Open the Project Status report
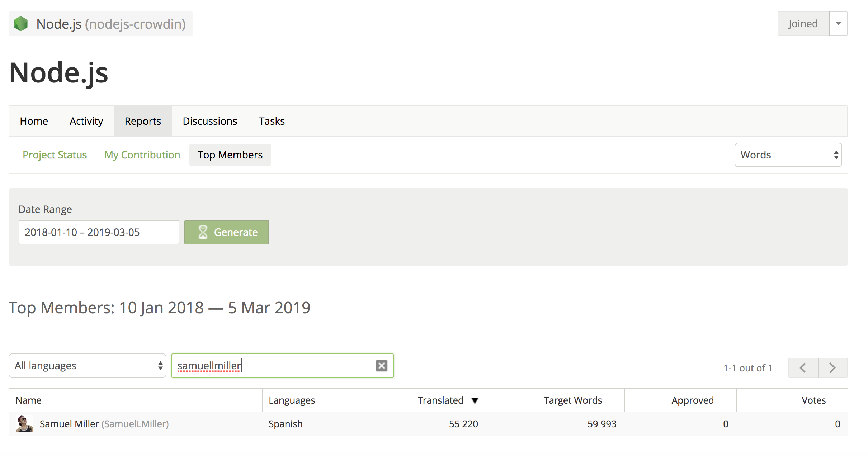The image size is (868, 456). coord(55,155)
